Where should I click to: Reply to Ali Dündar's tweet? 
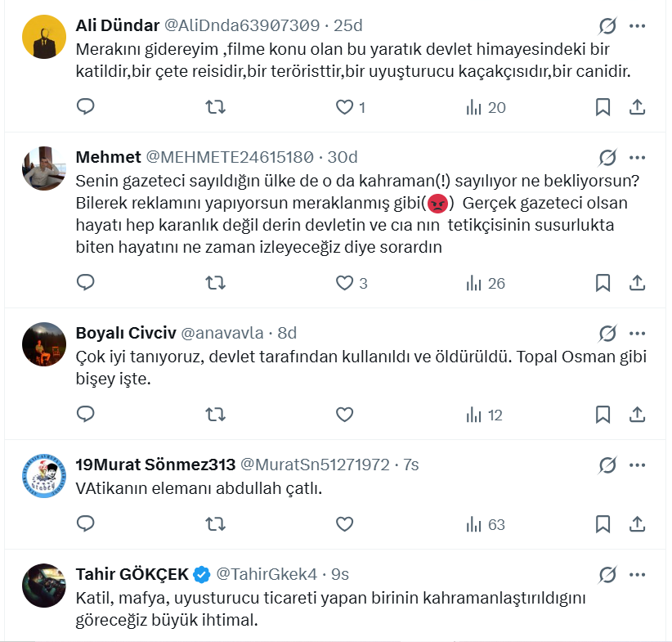86,107
